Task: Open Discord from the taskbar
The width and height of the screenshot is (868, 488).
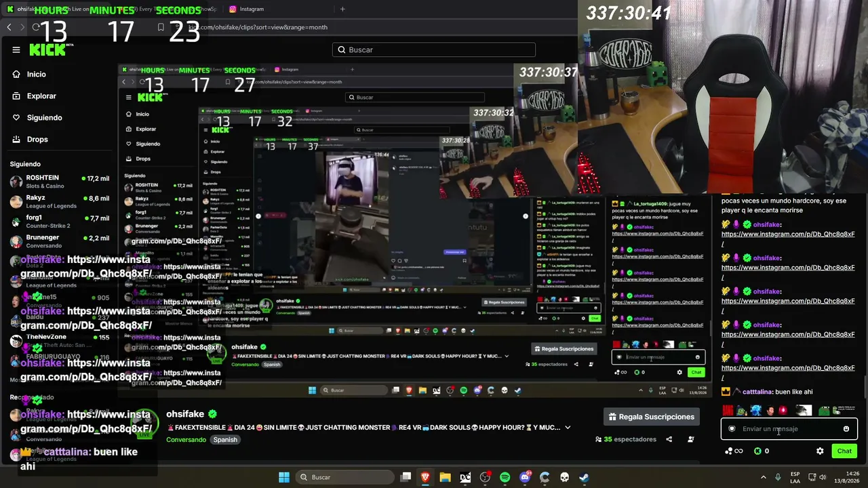Action: click(525, 477)
